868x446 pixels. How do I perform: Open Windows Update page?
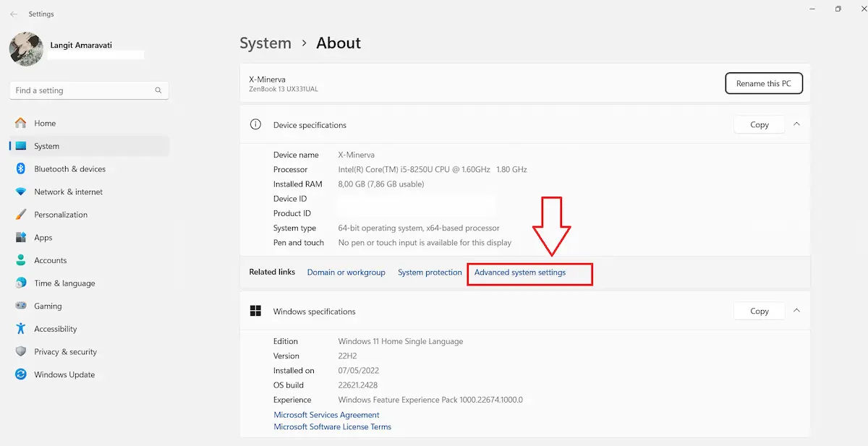tap(89, 374)
